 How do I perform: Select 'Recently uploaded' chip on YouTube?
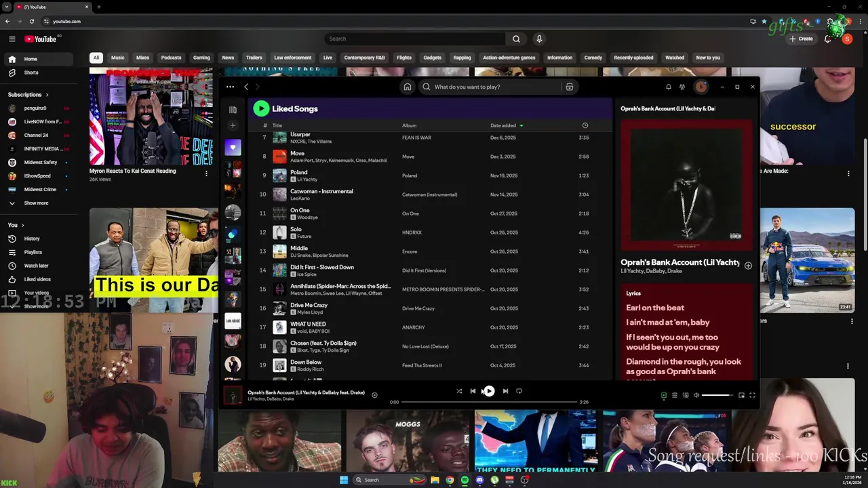[x=634, y=58]
